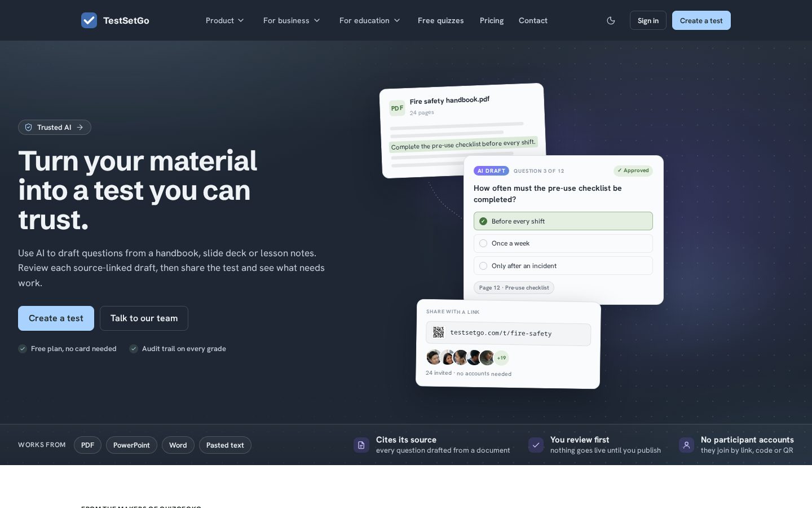Viewport: 812px width, 508px height.
Task: Click check icon next to Free plan text
Action: coord(23,349)
